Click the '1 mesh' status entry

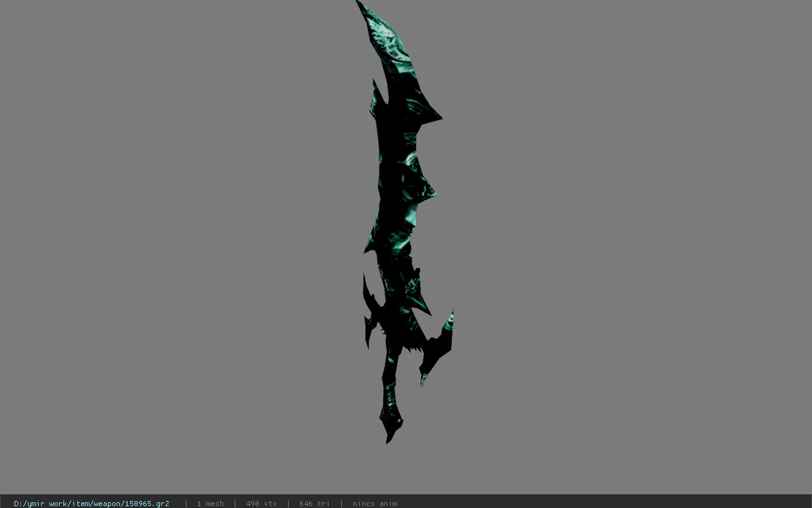pyautogui.click(x=210, y=504)
